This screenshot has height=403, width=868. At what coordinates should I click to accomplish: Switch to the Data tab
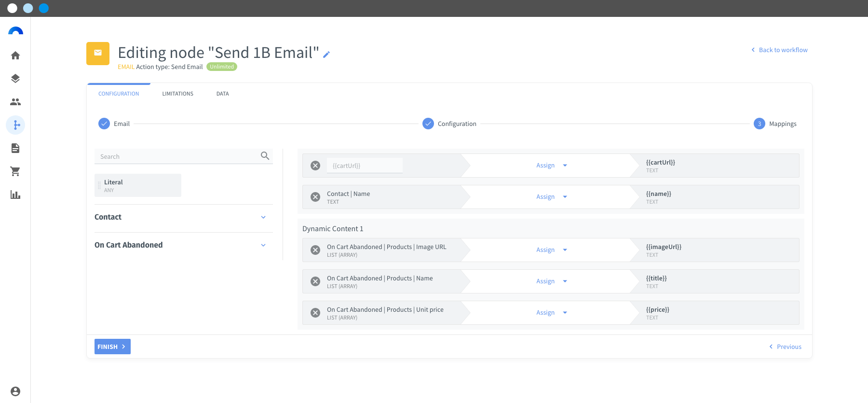[223, 94]
